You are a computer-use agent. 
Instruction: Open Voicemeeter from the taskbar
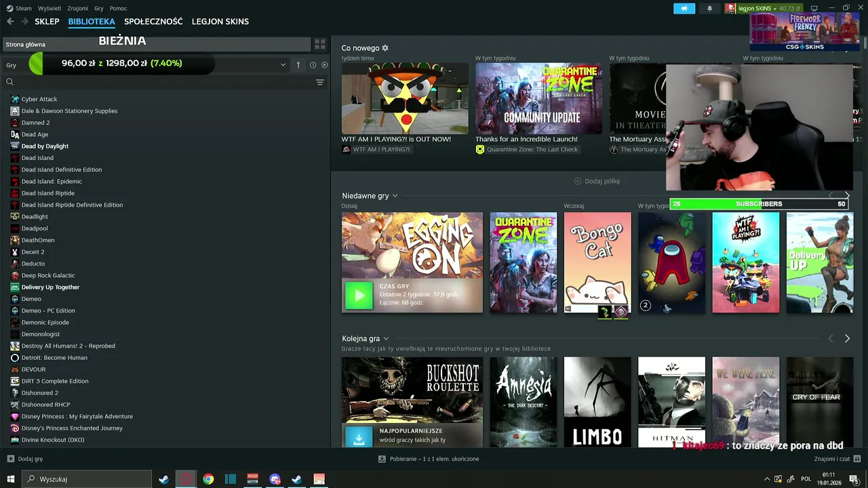253,479
